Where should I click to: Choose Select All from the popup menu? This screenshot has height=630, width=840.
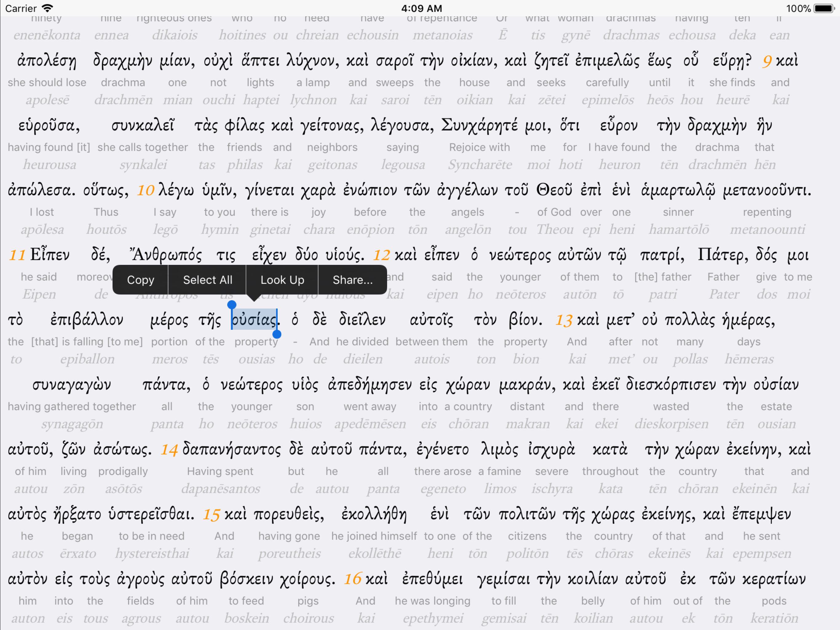click(x=207, y=280)
